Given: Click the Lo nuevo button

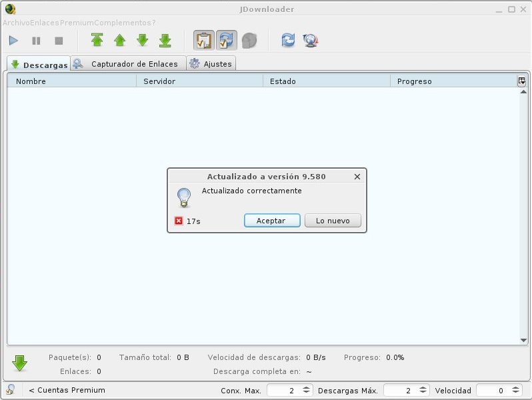Looking at the screenshot, I should pyautogui.click(x=333, y=221).
